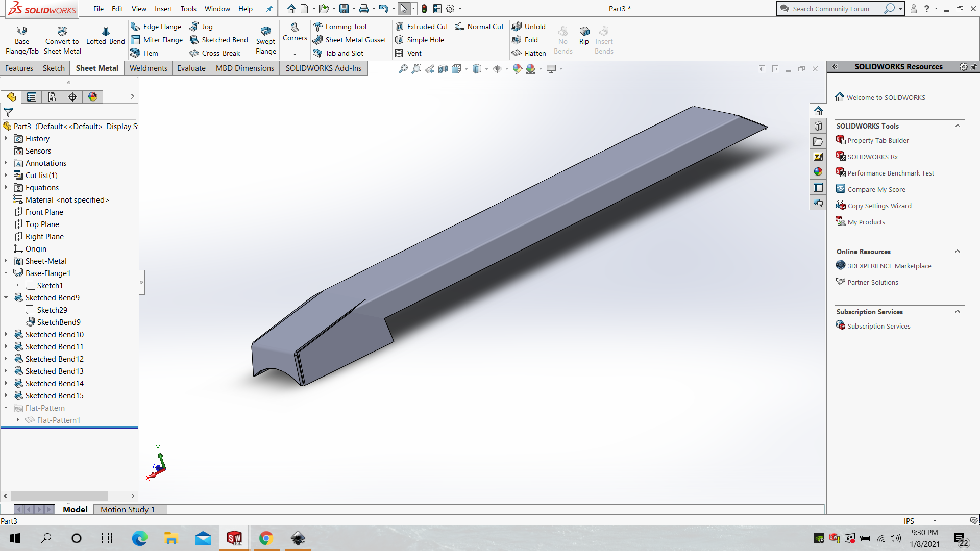Collapse the SOLIDWORKS Tools section
This screenshot has width=980, height=551.
[x=958, y=126]
